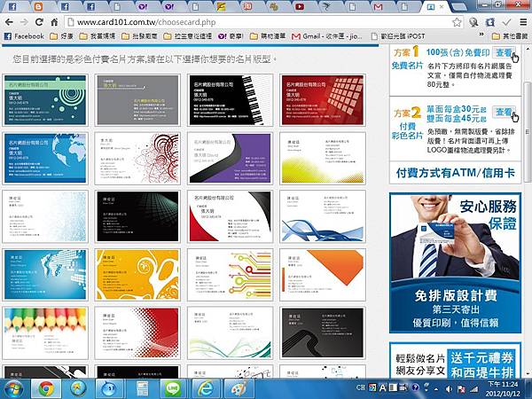Screen dimensions: 532x399
Task: Launch Internet Explorer from the taskbar
Action: [205, 389]
